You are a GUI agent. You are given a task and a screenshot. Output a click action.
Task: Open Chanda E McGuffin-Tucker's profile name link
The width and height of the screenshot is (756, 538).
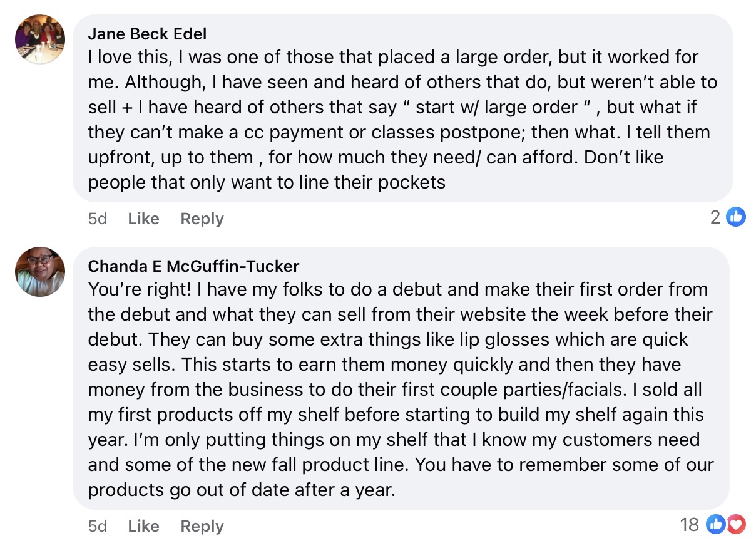click(193, 266)
